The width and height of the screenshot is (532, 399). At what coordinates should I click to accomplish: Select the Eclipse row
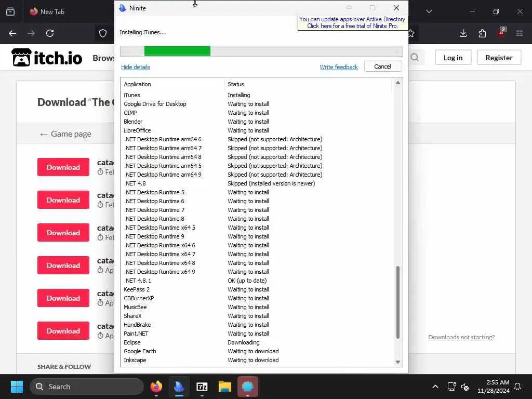(257, 342)
